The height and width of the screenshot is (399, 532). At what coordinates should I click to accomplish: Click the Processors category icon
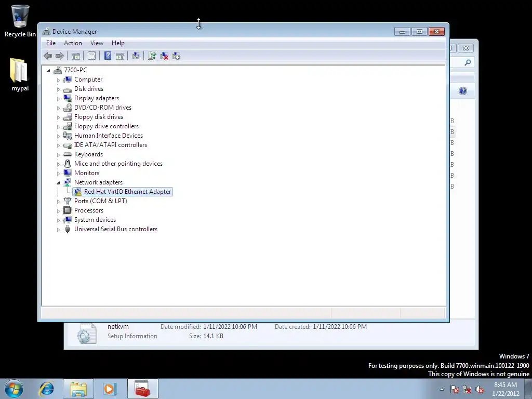tap(68, 210)
